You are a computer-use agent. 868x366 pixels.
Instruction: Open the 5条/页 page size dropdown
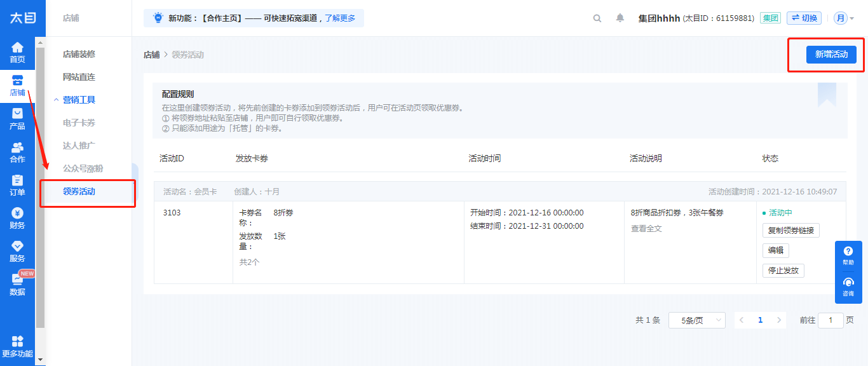pos(696,320)
